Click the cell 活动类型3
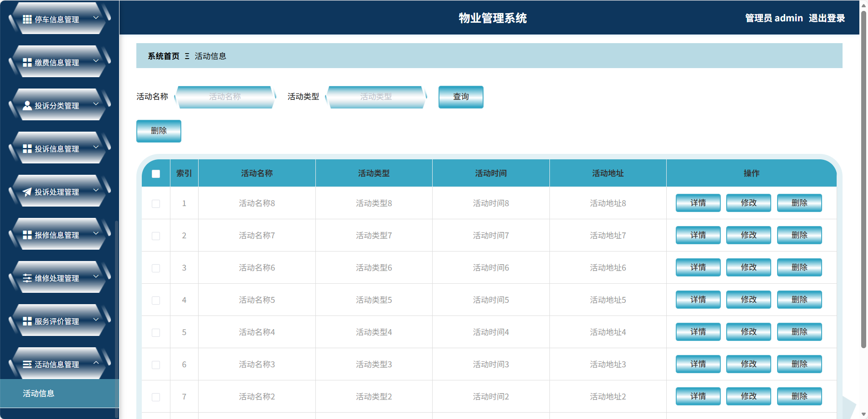 point(374,365)
